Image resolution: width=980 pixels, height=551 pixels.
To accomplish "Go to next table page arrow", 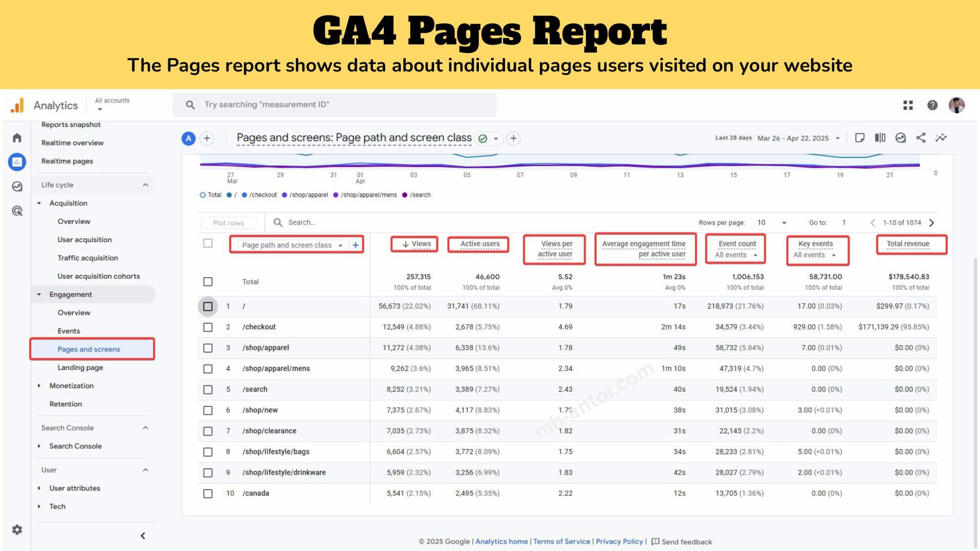I will tap(932, 223).
